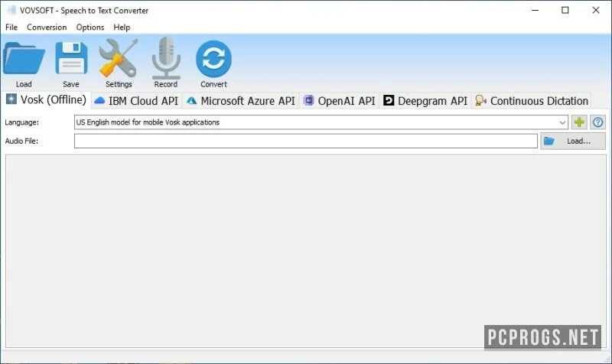Switch to the Microsoft Azure API tab
Screen dimensions: 612x364
click(240, 101)
